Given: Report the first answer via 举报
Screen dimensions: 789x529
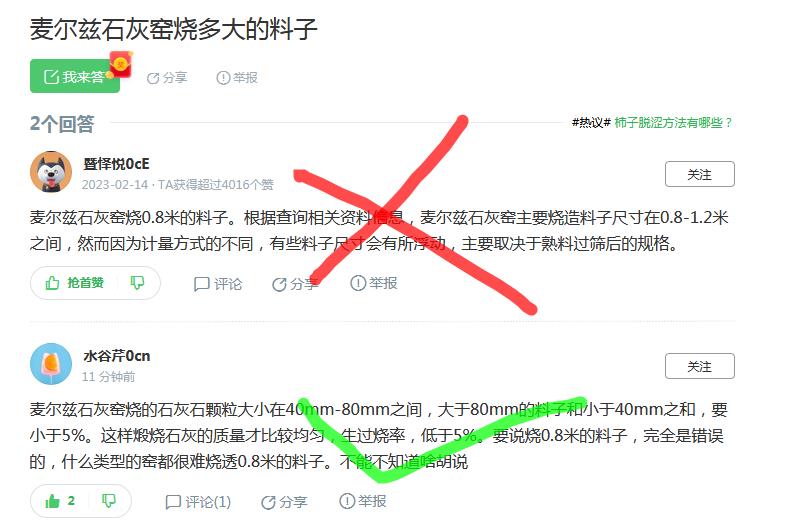Looking at the screenshot, I should [x=374, y=283].
